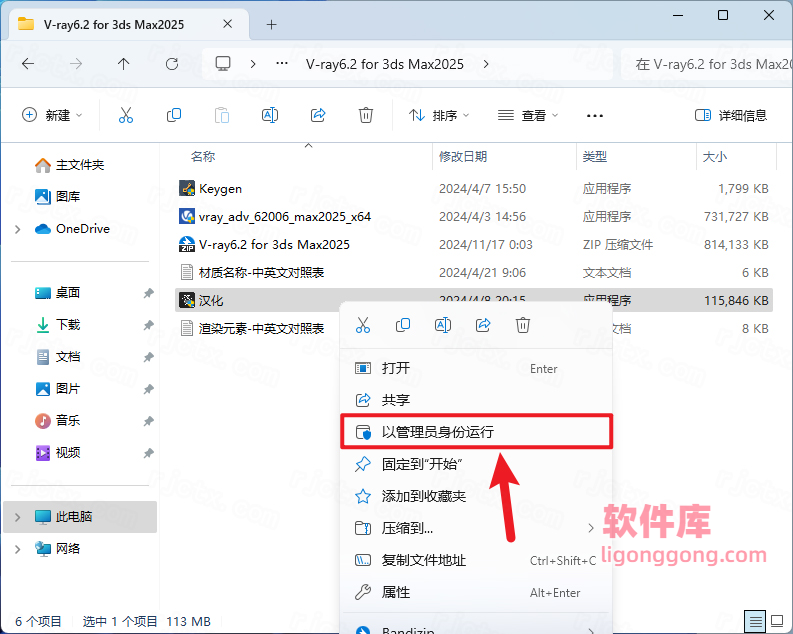Click Share icon in context menu
Image resolution: width=793 pixels, height=634 pixels.
click(x=483, y=325)
